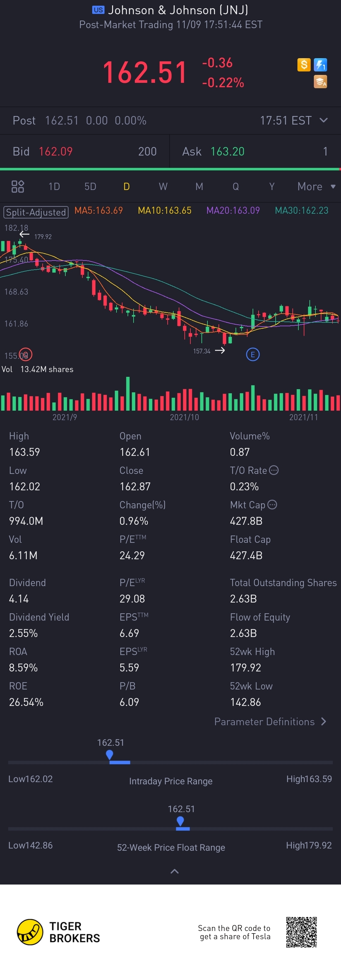Screen dimensions: 341x980
Task: Tap the blue E earnings marker
Action: [253, 355]
